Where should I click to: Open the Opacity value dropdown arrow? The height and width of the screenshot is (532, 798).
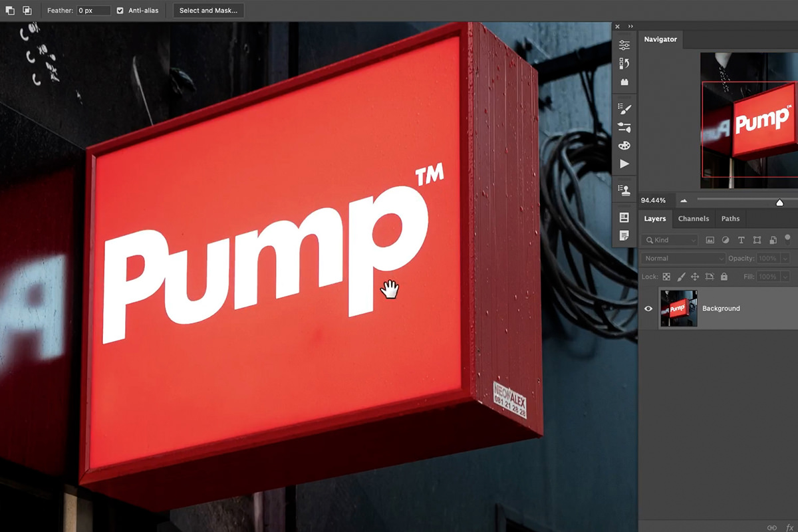785,258
